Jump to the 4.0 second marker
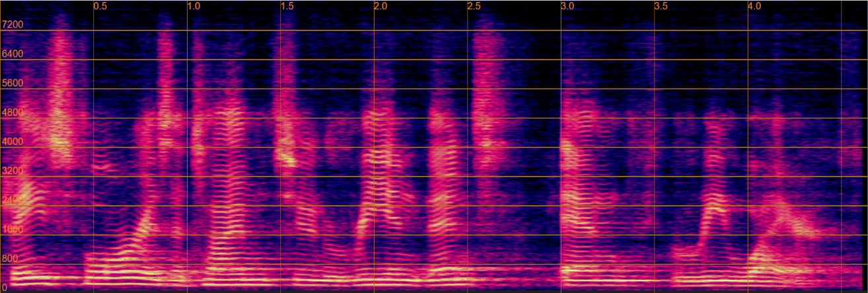The image size is (868, 293). point(755,6)
